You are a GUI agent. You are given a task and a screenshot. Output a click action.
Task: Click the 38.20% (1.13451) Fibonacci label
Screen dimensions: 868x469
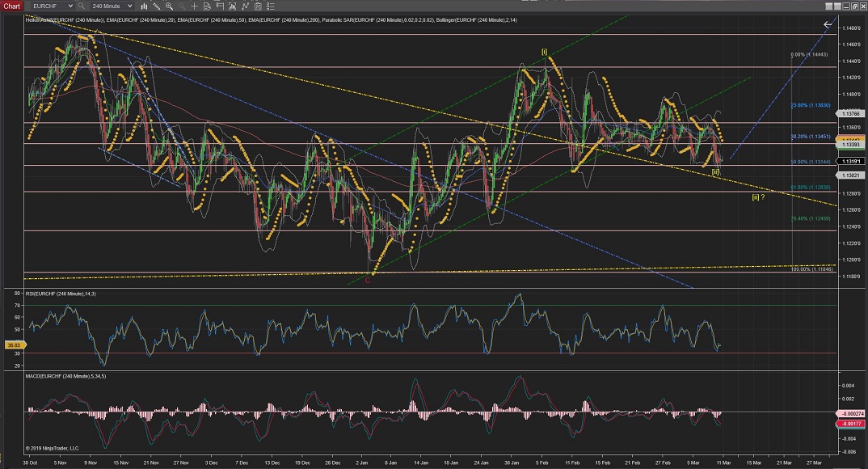[x=810, y=136]
